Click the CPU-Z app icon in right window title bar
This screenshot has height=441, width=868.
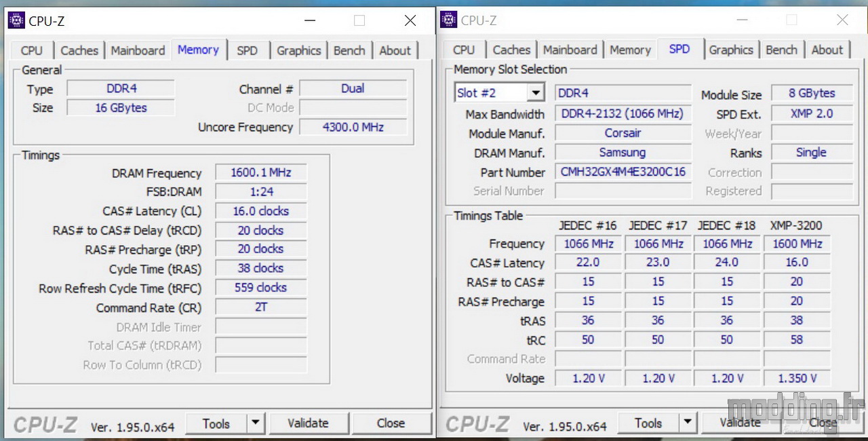(449, 20)
